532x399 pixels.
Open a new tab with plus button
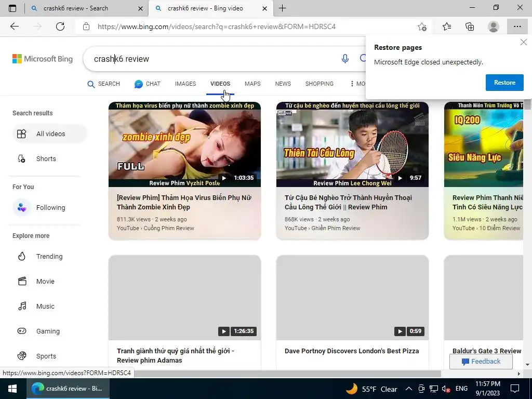tap(282, 8)
